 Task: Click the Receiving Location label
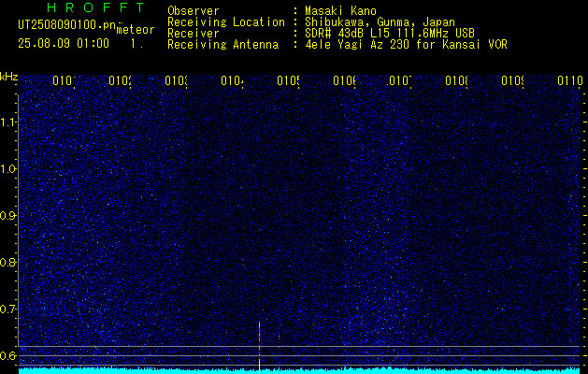[x=226, y=22]
